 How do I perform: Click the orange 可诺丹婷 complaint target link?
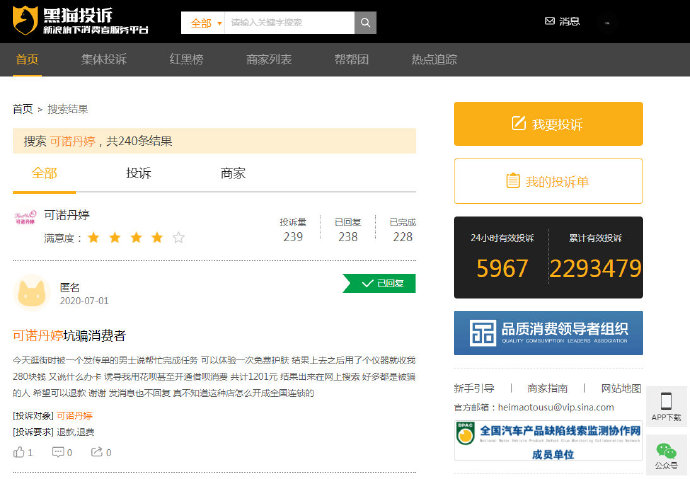tap(74, 416)
